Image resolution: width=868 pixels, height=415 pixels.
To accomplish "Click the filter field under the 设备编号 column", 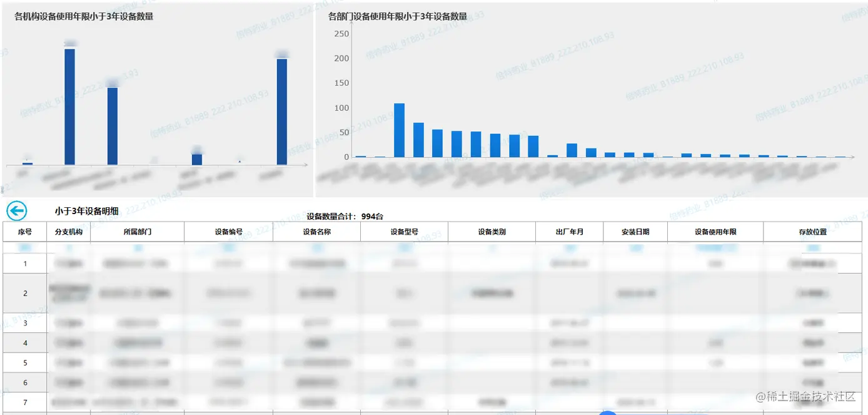I will click(228, 247).
